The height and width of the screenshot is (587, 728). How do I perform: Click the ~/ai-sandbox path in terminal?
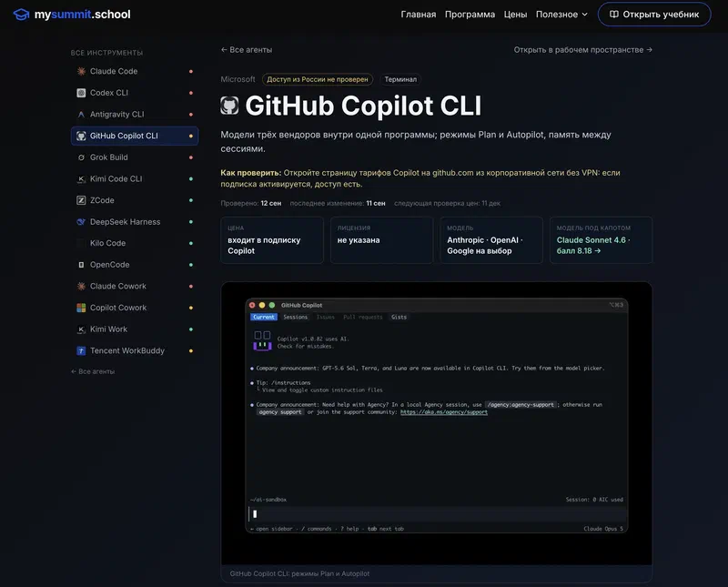tap(268, 500)
